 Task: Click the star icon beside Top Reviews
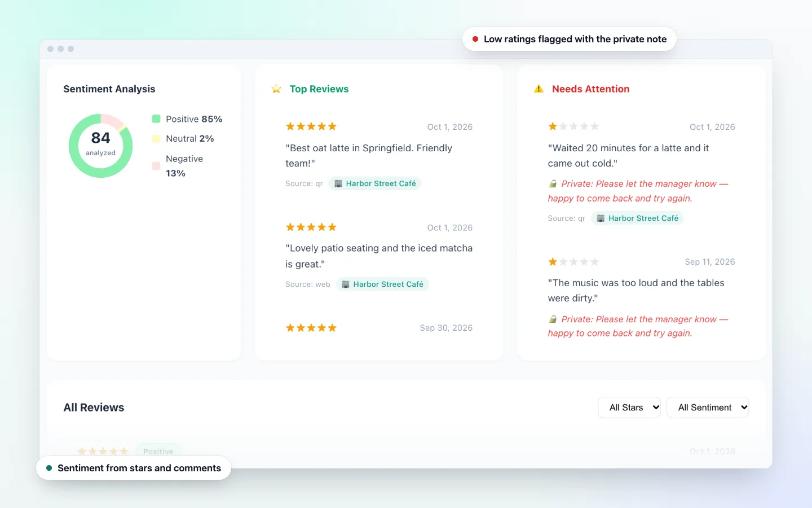[x=276, y=89]
